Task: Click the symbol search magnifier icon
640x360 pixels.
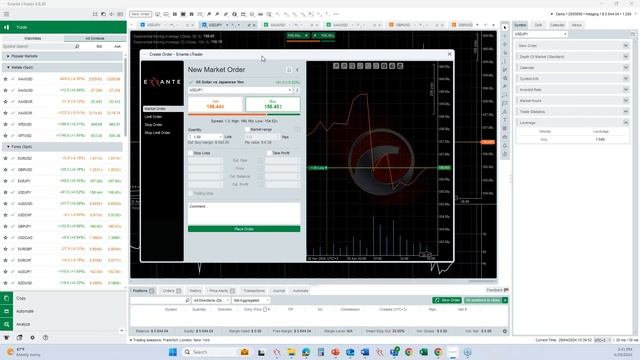Action: click(x=77, y=47)
